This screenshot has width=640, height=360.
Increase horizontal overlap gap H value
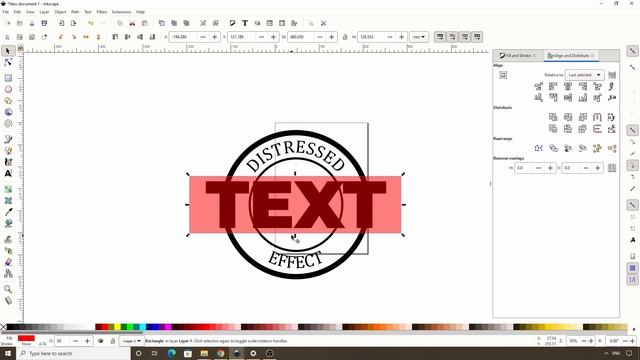coord(550,168)
